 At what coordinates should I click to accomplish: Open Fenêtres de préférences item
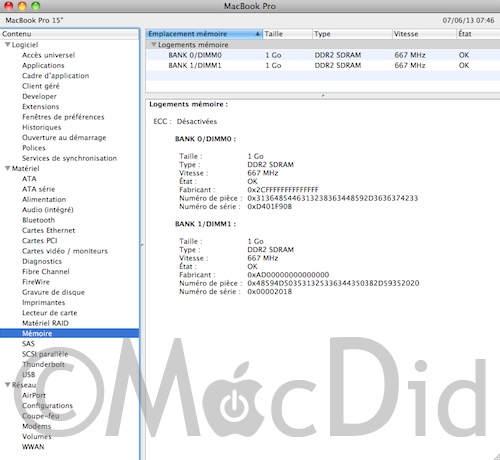pos(63,117)
